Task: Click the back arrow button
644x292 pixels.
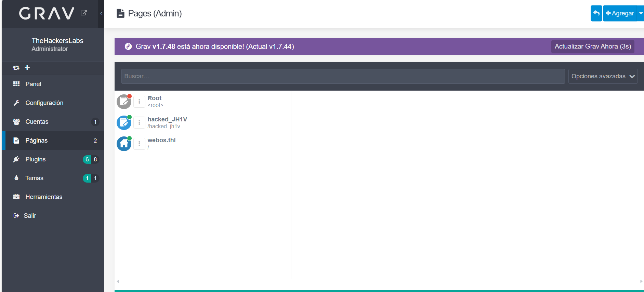Action: [x=596, y=13]
